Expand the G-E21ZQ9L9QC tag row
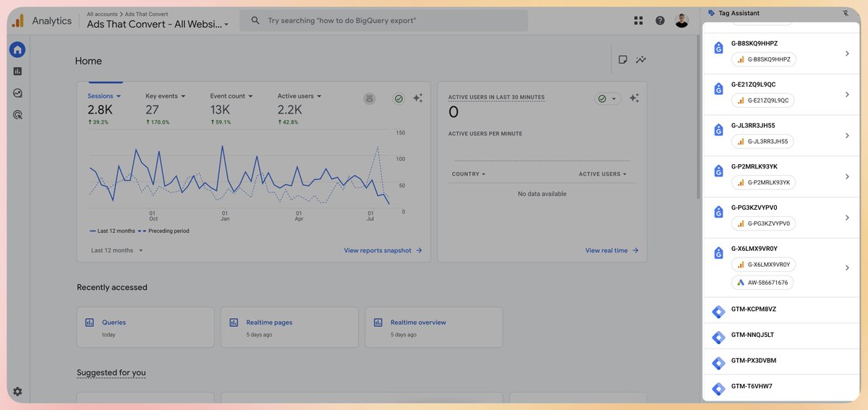Viewport: 868px width, 410px height. point(847,95)
